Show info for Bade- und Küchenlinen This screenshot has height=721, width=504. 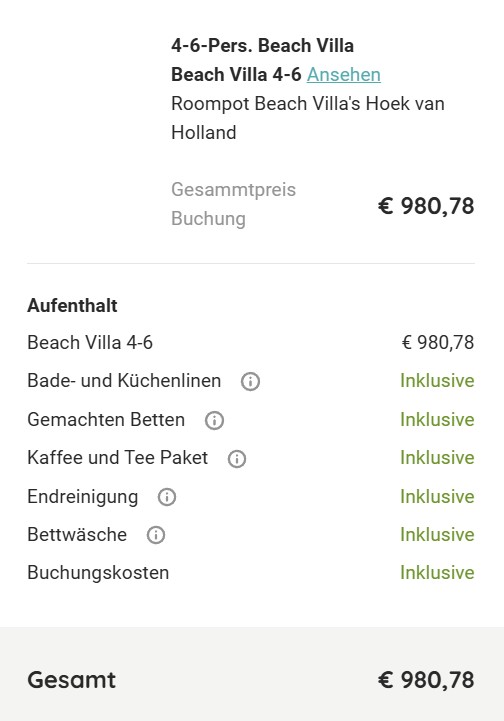pos(251,382)
